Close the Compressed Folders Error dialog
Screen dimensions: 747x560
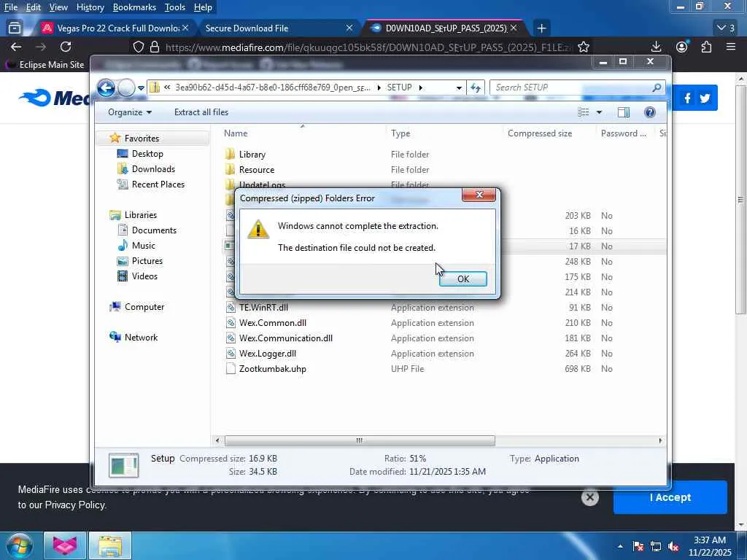[x=479, y=195]
